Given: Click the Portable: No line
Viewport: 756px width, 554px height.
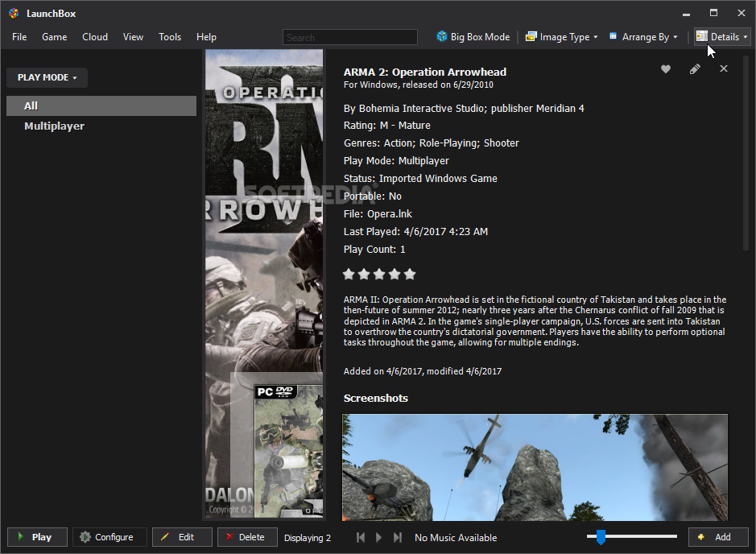Looking at the screenshot, I should pos(372,196).
